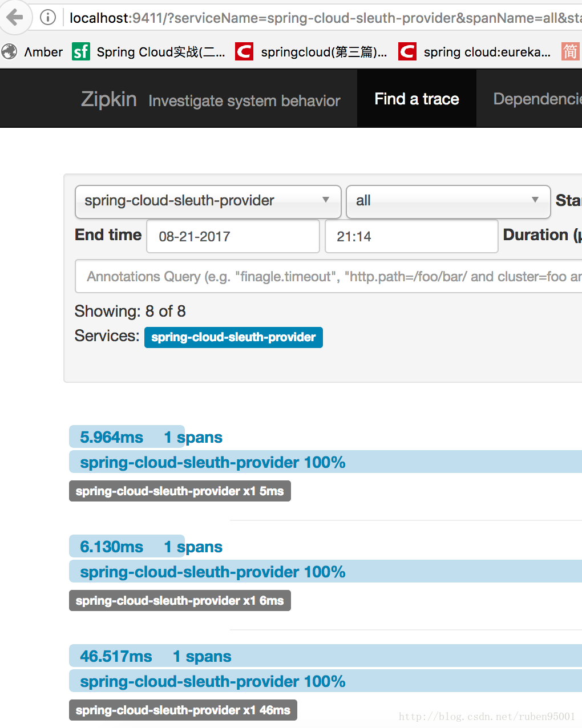Open the 简 bookmark icon
The width and height of the screenshot is (582, 728).
(x=570, y=52)
